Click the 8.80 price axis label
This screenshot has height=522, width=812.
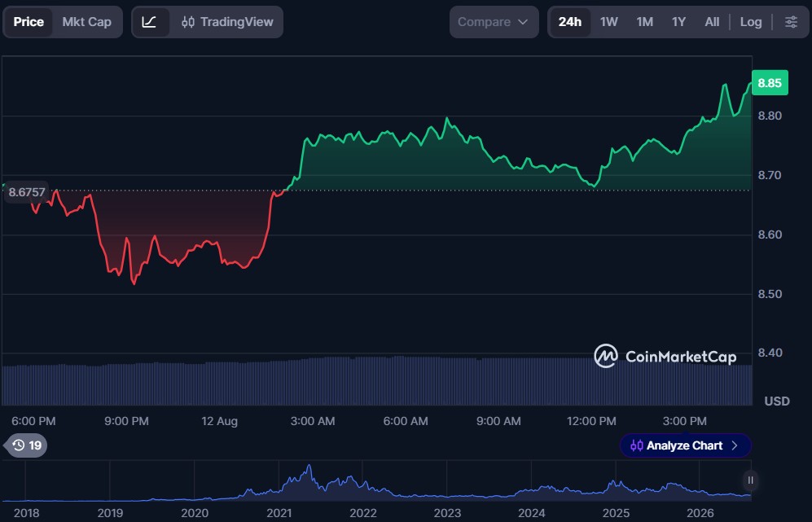[x=770, y=116]
